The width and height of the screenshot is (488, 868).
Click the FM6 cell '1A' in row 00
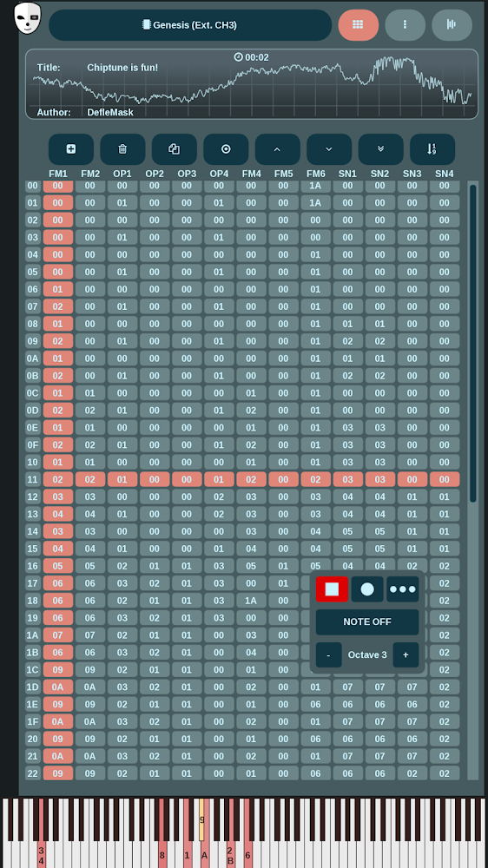click(x=316, y=186)
